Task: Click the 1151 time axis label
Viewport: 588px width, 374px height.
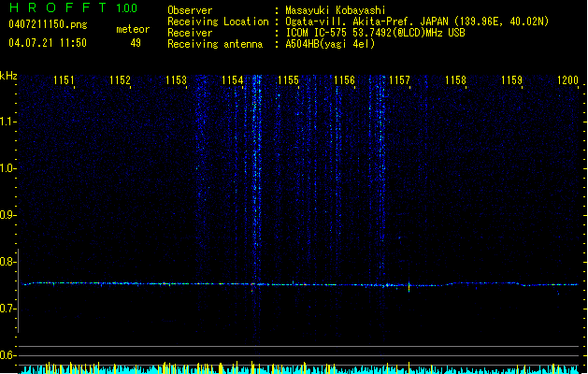Action: pyautogui.click(x=65, y=80)
